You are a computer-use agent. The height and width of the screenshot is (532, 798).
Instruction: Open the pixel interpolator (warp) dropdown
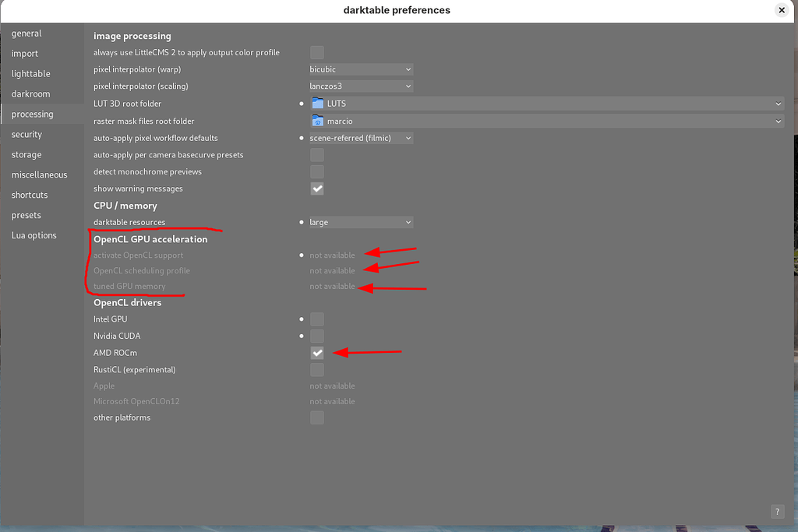tap(361, 69)
